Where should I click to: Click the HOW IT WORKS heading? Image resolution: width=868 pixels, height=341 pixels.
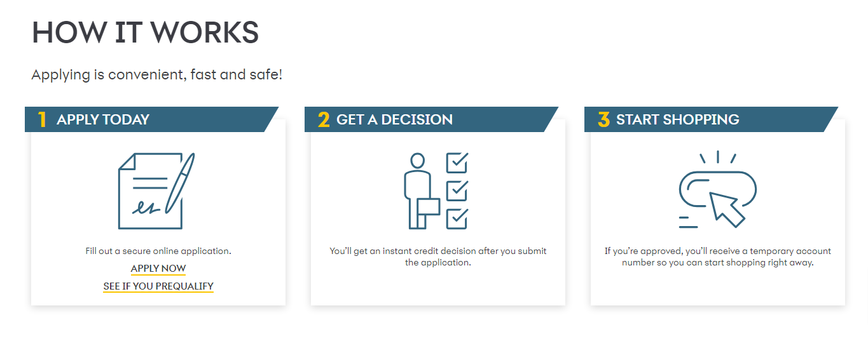click(x=145, y=32)
